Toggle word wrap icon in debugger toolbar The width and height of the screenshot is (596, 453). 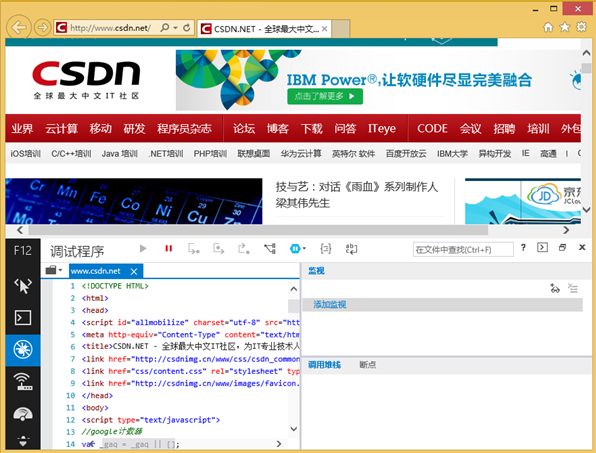coord(351,249)
